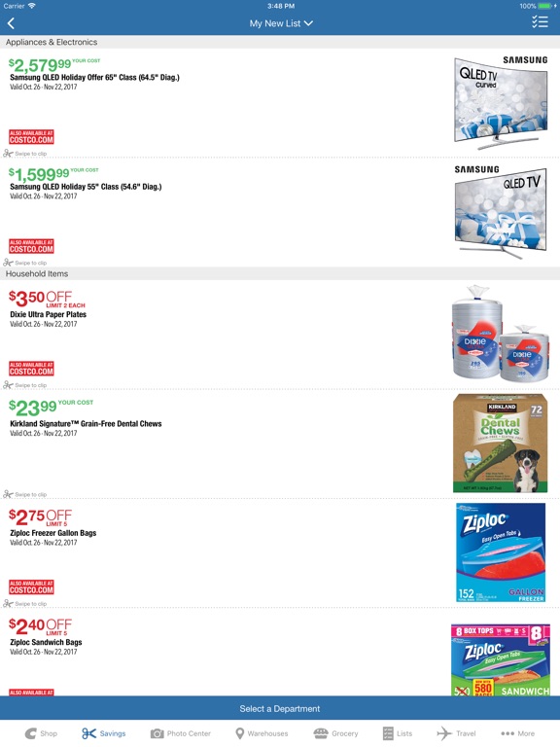Open Photo Center camera tab
This screenshot has height=747, width=560.
click(181, 733)
